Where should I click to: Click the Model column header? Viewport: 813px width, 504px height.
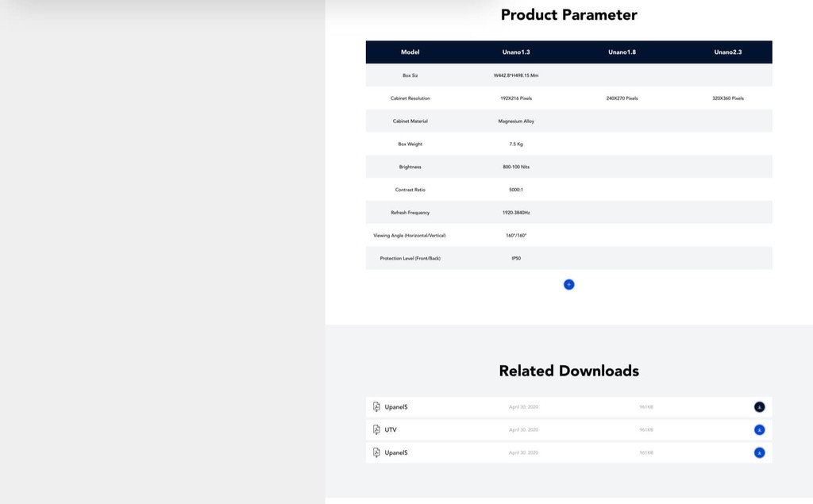tap(410, 52)
